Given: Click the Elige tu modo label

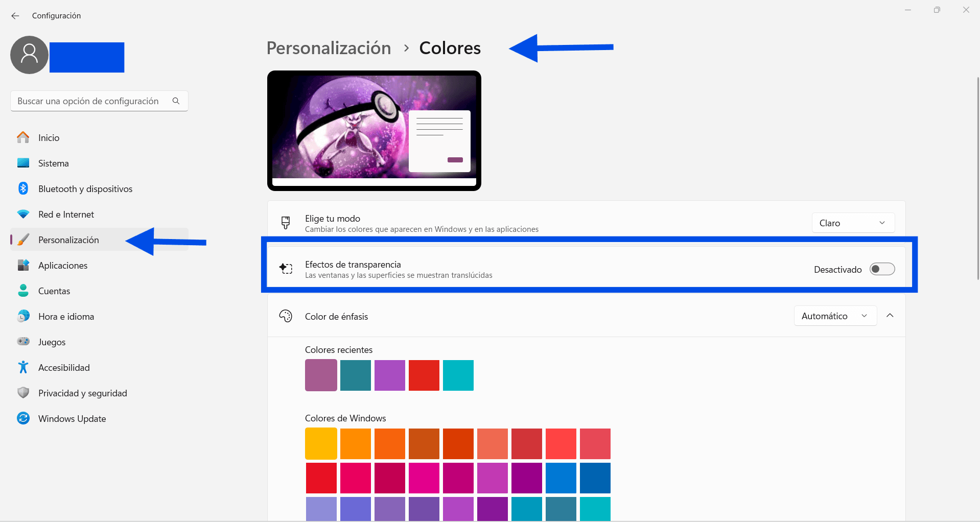Looking at the screenshot, I should pos(333,219).
